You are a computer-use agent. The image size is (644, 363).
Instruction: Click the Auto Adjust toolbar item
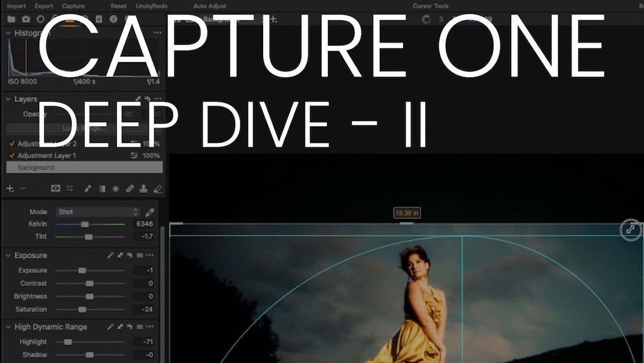pyautogui.click(x=210, y=6)
